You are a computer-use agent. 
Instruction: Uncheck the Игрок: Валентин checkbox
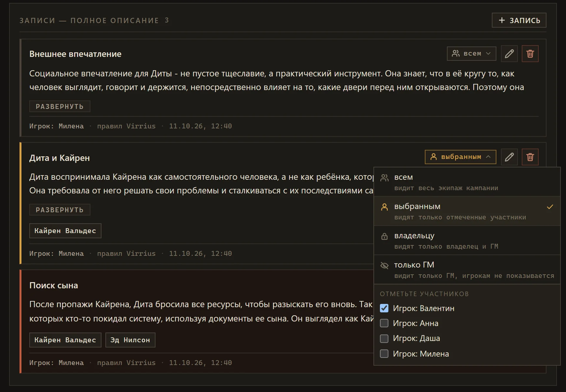[384, 308]
